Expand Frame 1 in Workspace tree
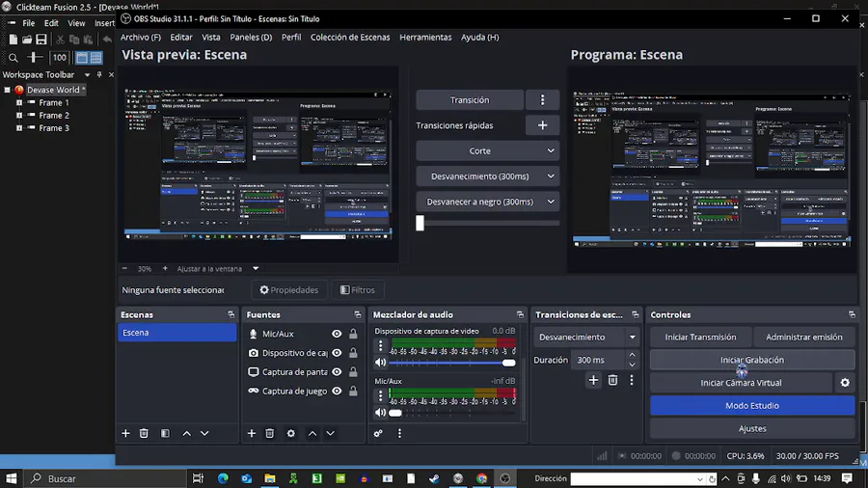 click(19, 102)
